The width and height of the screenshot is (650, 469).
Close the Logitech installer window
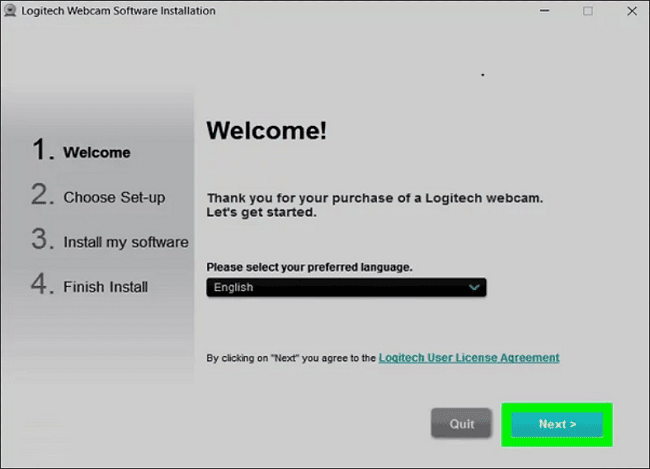tap(632, 11)
